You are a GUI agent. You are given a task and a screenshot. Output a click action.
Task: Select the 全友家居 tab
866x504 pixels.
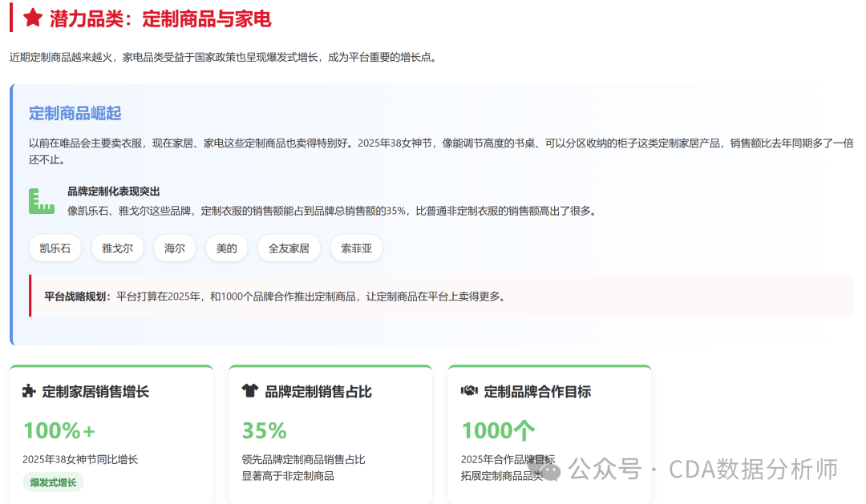(289, 248)
